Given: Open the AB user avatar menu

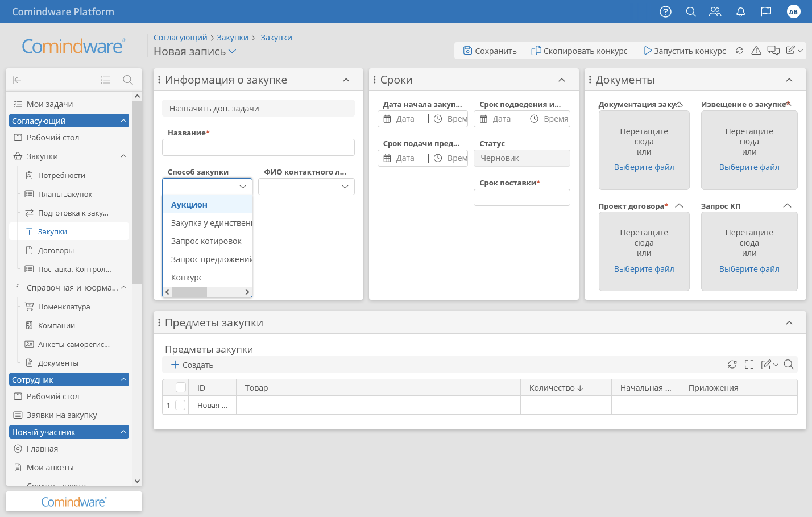Looking at the screenshot, I should click(793, 11).
